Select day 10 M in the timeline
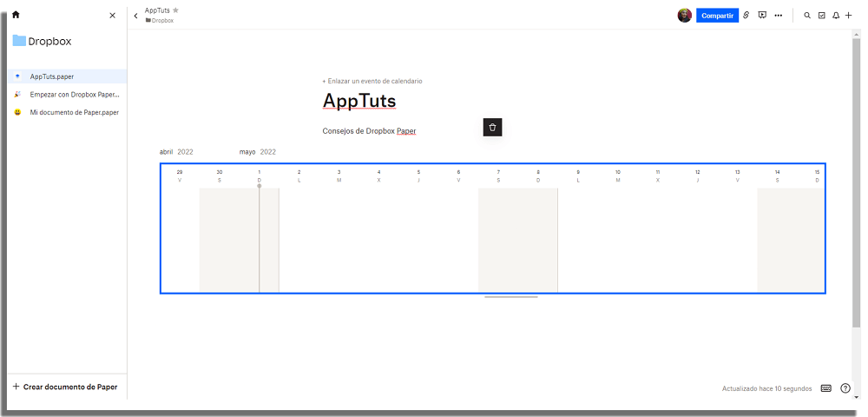Viewport: 868px width, 417px height. (x=618, y=176)
